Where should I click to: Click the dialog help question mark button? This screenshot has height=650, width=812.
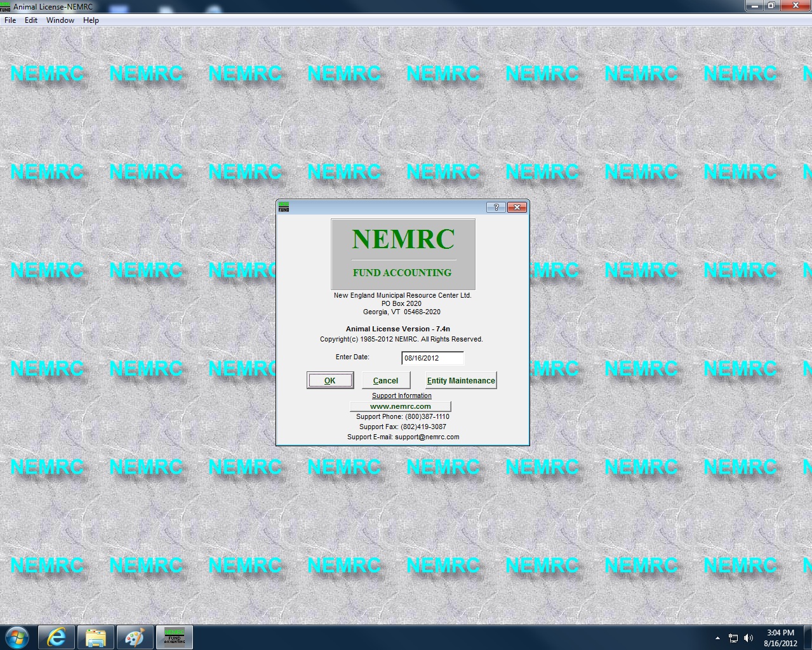[496, 208]
